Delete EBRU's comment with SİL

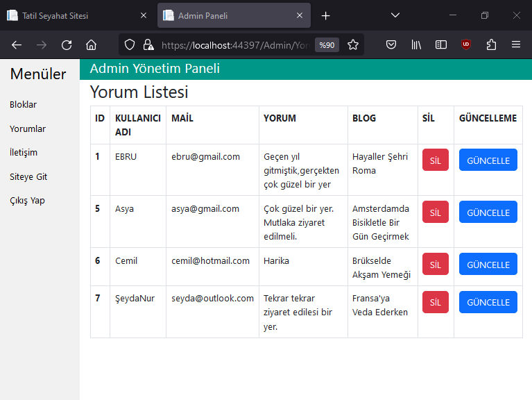pos(436,160)
